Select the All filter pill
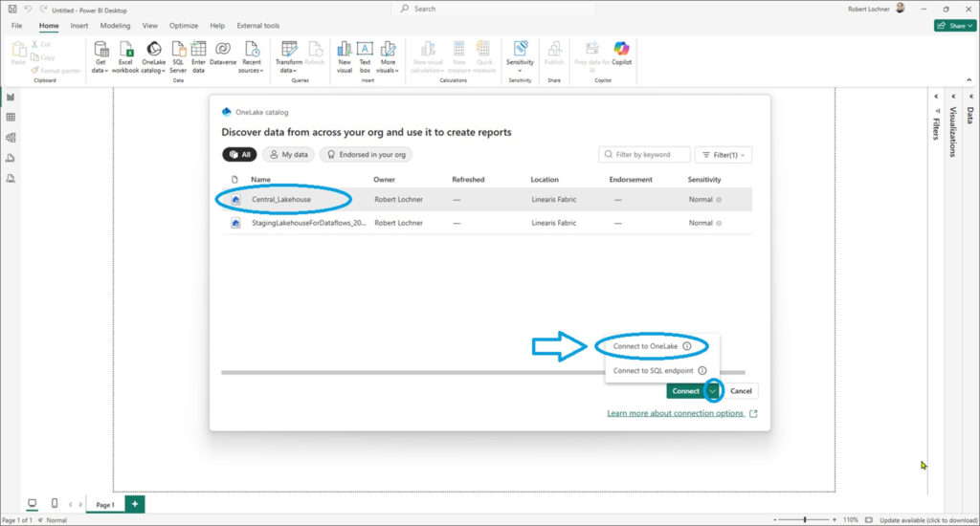This screenshot has height=526, width=980. 239,154
